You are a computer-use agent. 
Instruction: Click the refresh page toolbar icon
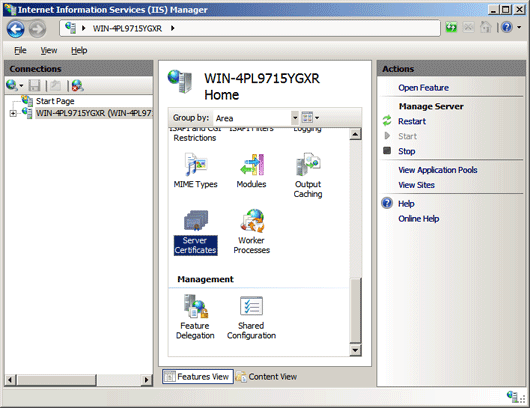pyautogui.click(x=451, y=27)
